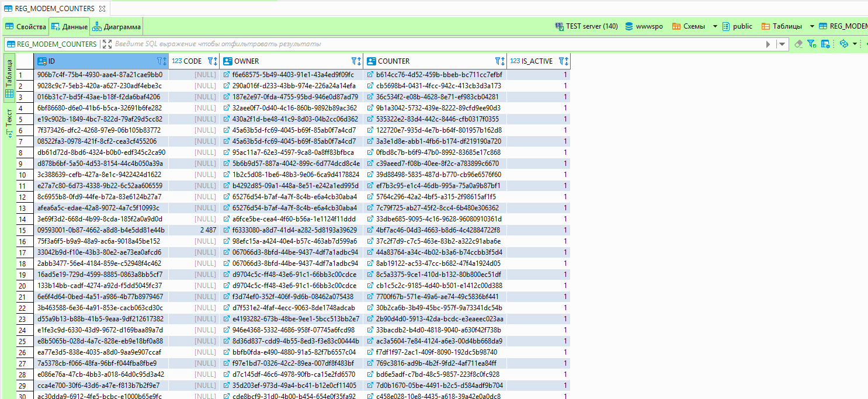Expand the dropdown arrow next to Схемы
Screen dimensions: 868x399
click(715, 26)
